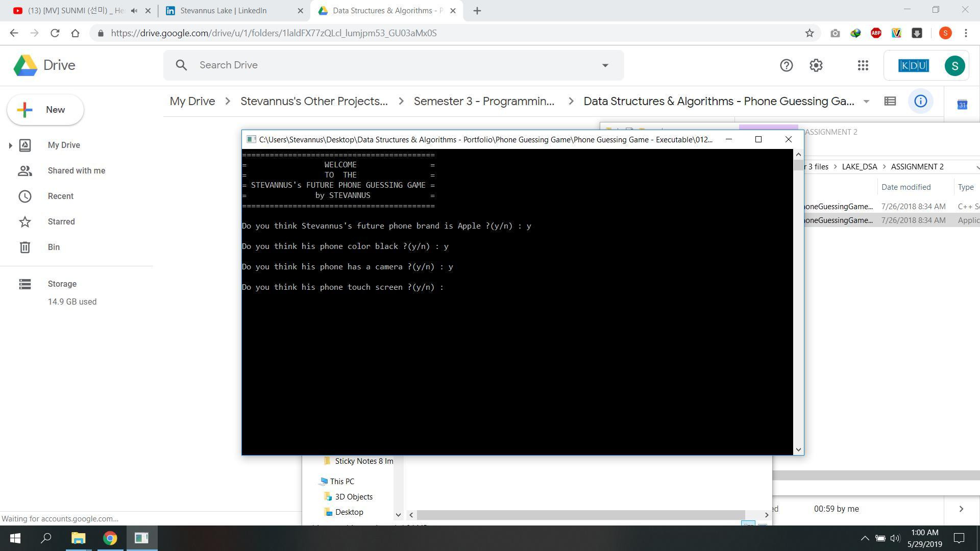This screenshot has height=551, width=980.
Task: Close the LinkedIn tab
Action: pyautogui.click(x=300, y=11)
